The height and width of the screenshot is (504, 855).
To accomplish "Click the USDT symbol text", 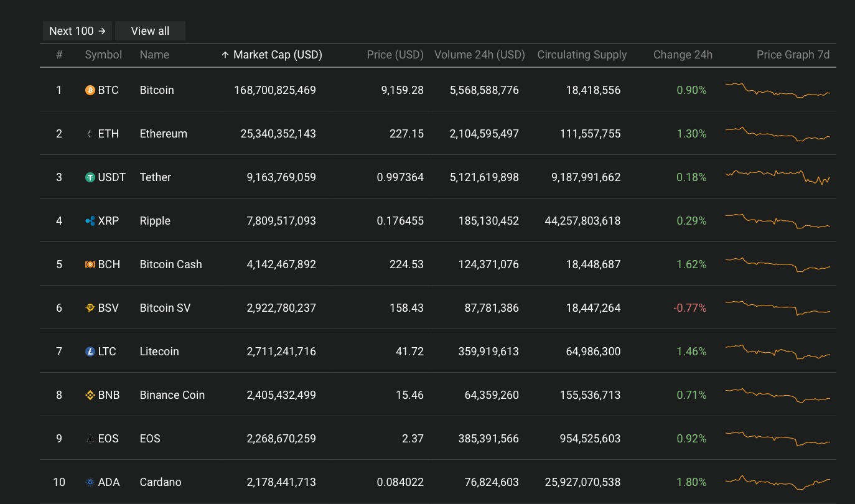I will pyautogui.click(x=112, y=177).
